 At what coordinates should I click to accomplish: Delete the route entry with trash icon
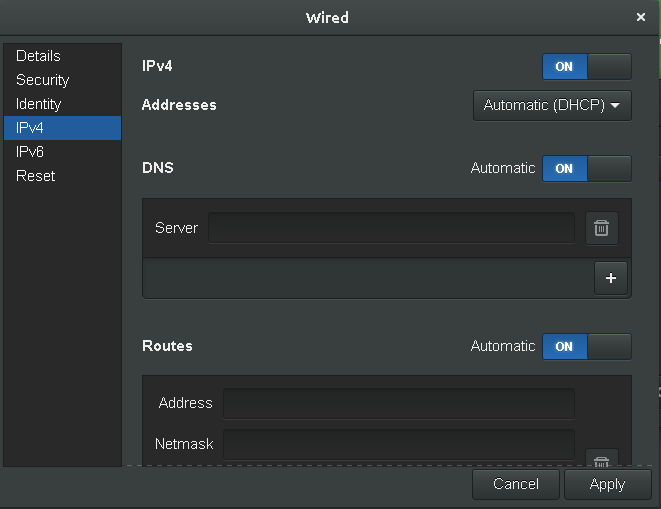click(601, 460)
